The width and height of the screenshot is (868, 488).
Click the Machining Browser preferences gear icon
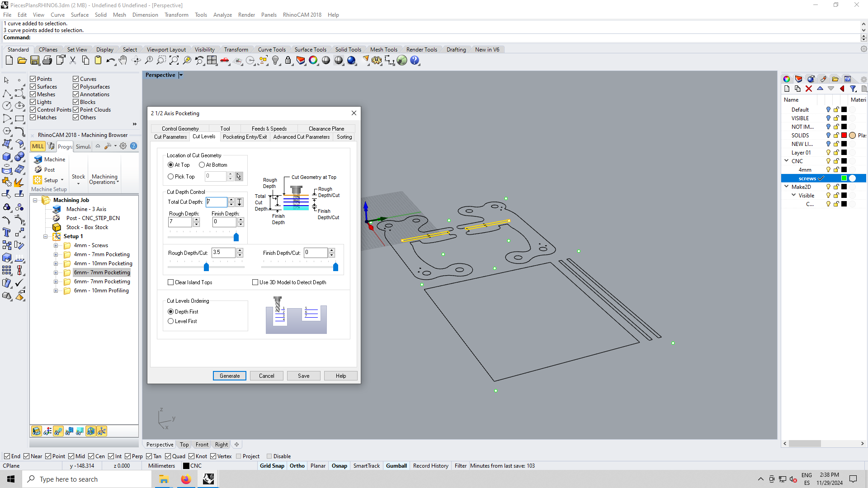pyautogui.click(x=123, y=146)
